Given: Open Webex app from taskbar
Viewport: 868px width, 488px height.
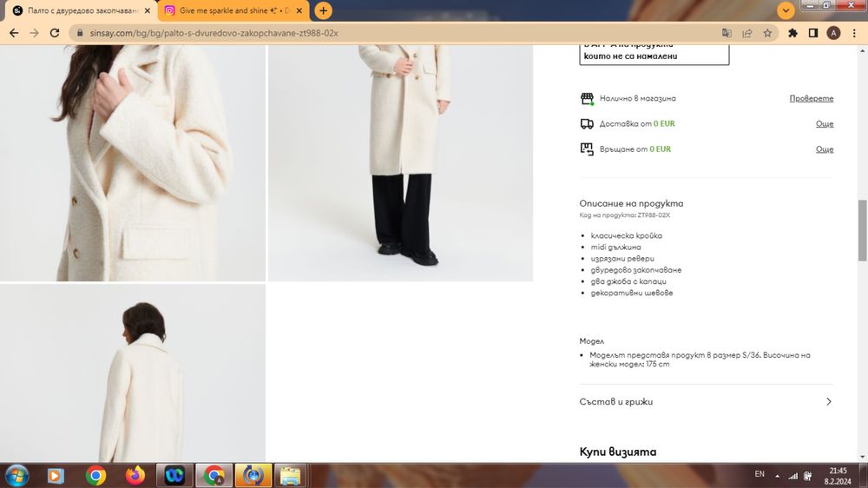Looking at the screenshot, I should tap(174, 475).
